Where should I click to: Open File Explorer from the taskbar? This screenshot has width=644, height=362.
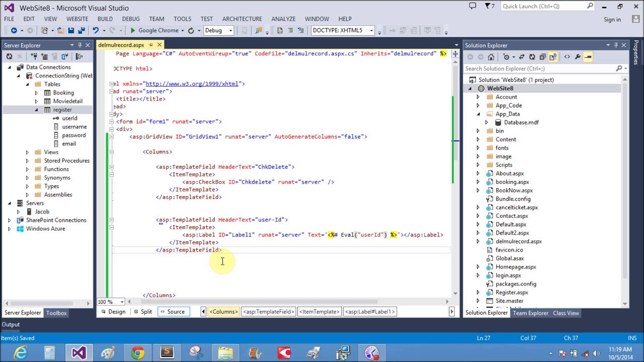coord(225,353)
